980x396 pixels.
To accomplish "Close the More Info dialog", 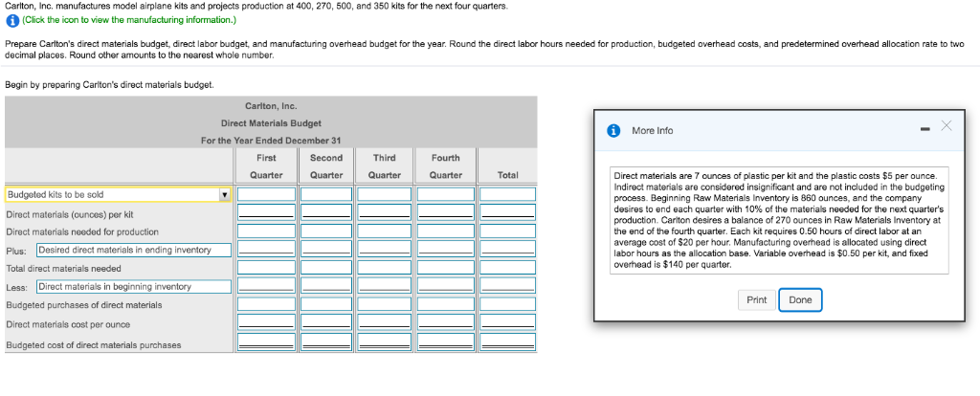I will [x=947, y=127].
